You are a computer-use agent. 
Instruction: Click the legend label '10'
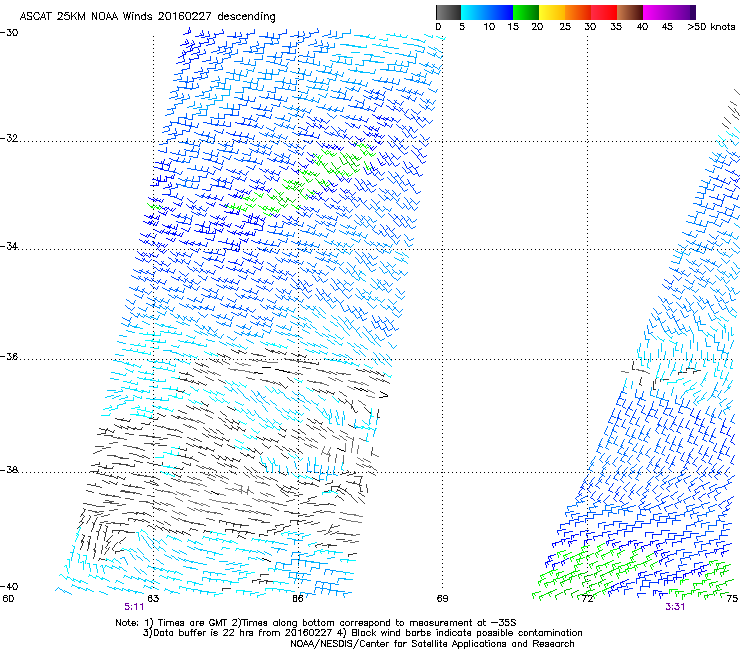(489, 27)
